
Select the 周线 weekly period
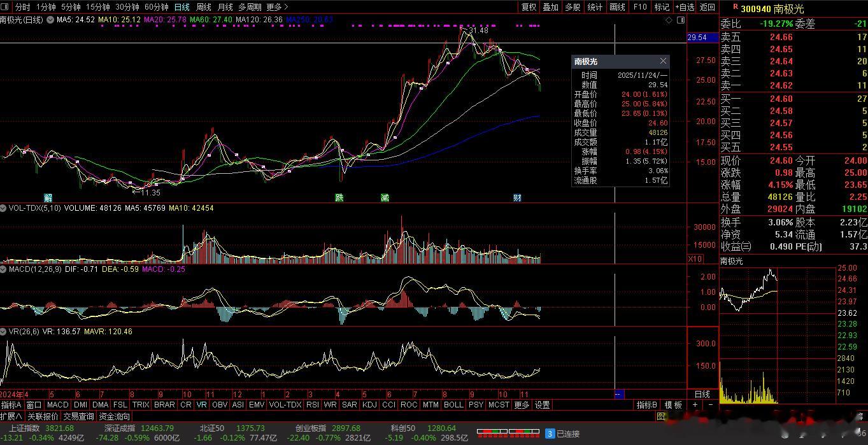coord(204,7)
